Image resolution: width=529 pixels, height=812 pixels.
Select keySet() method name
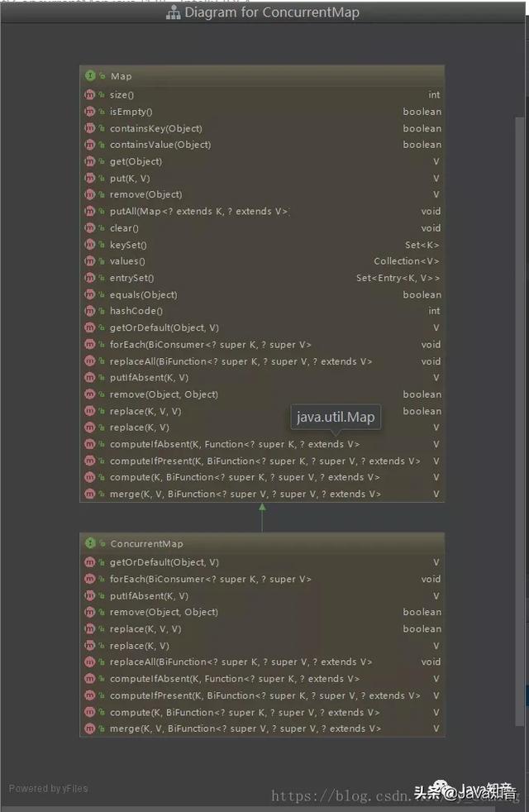[128, 245]
